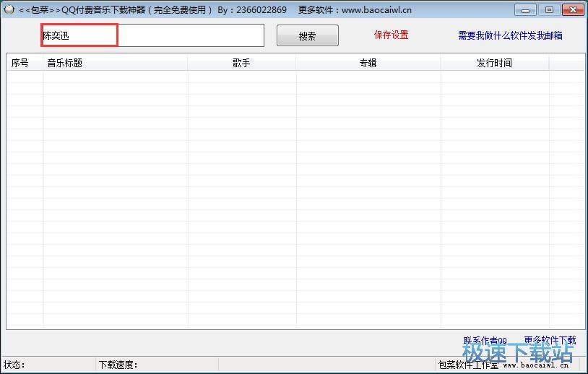Image resolution: width=588 pixels, height=374 pixels.
Task: Click the empty results list area
Action: point(295,200)
